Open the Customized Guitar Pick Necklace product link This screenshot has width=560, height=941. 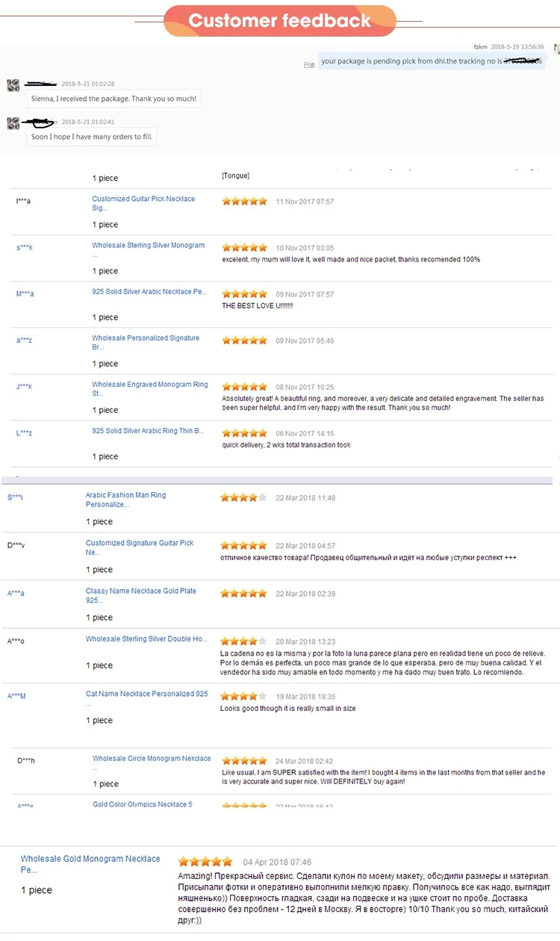[x=143, y=199]
